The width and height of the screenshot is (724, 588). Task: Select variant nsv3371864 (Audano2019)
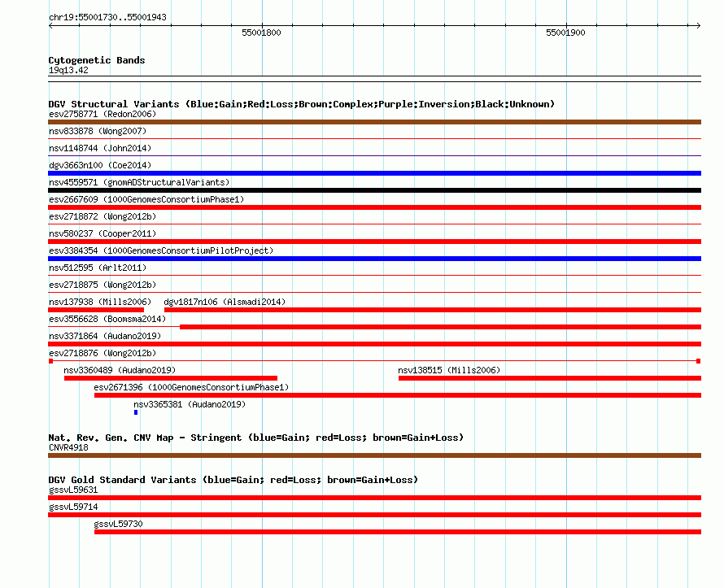point(105,336)
